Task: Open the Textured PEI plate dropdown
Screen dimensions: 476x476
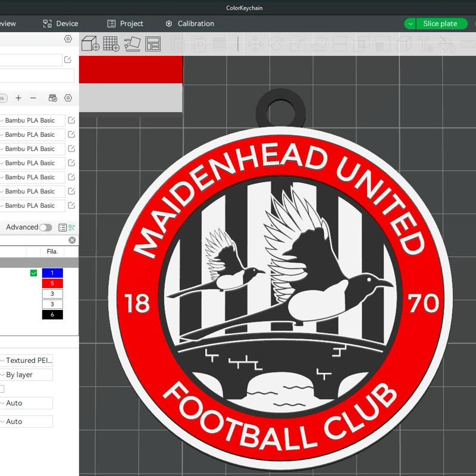Action: [x=27, y=360]
